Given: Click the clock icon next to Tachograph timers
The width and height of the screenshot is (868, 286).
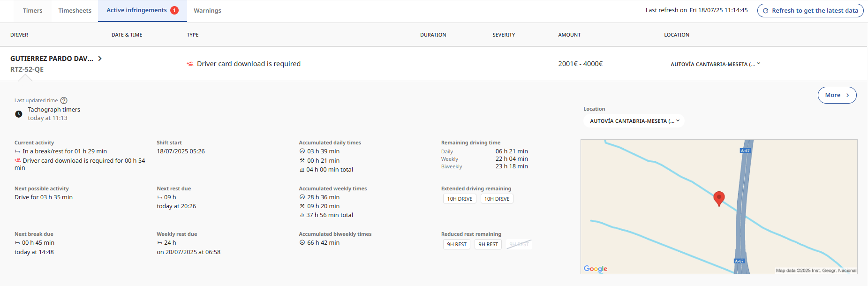Looking at the screenshot, I should click(19, 114).
